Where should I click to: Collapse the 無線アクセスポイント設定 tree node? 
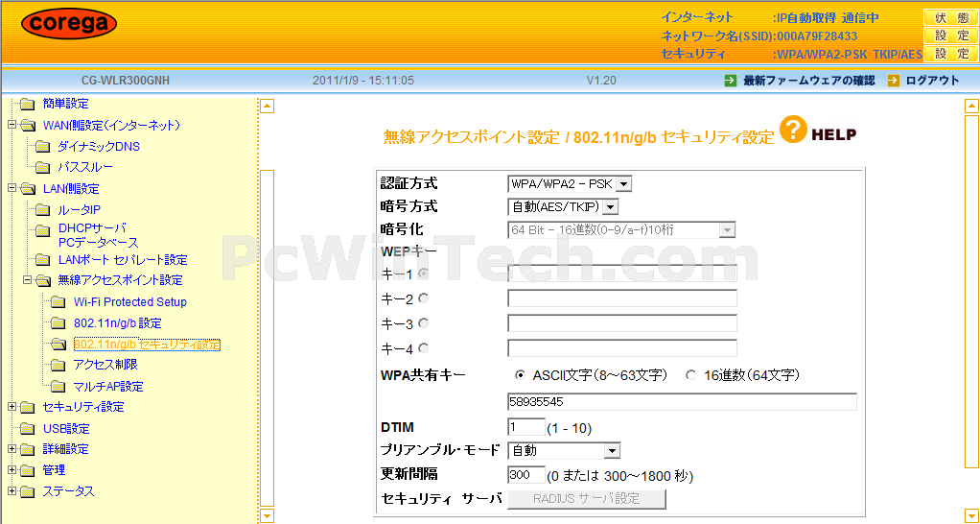pos(28,279)
